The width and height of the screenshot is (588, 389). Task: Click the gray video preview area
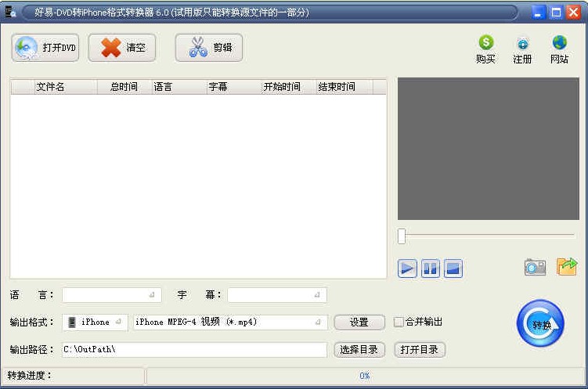[489, 149]
